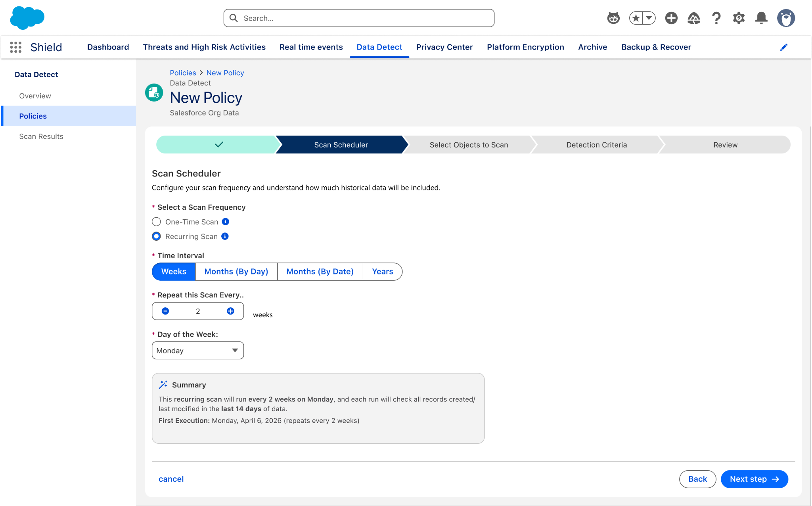
Task: Click the cancel link
Action: click(x=171, y=479)
